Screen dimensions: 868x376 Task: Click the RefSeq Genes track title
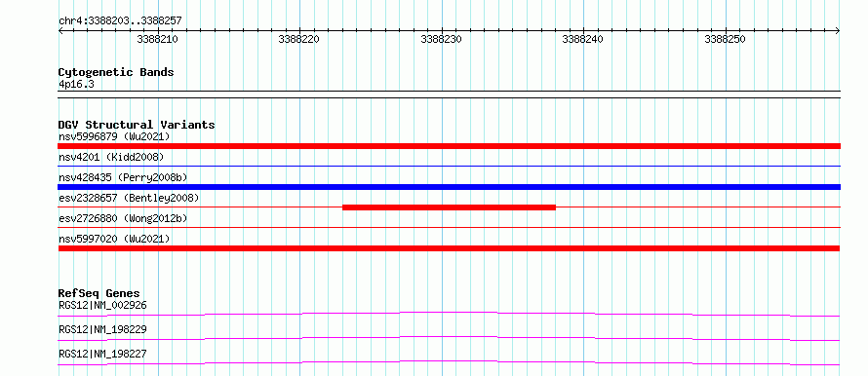(x=99, y=293)
